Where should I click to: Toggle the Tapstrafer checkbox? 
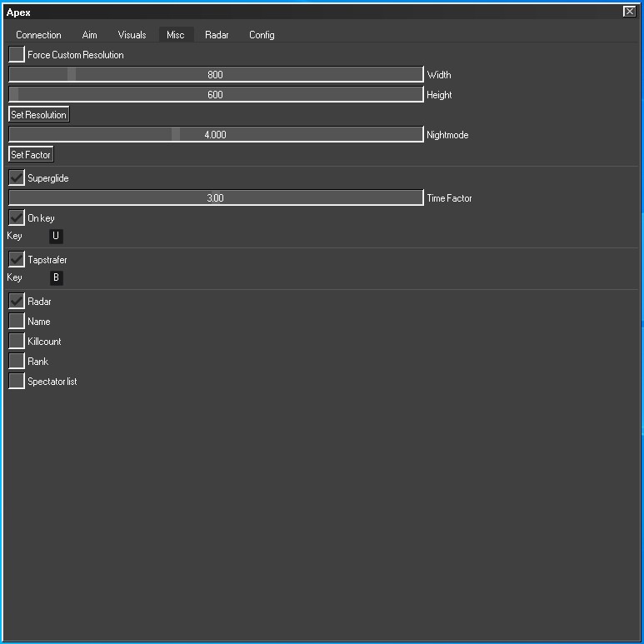(17, 259)
